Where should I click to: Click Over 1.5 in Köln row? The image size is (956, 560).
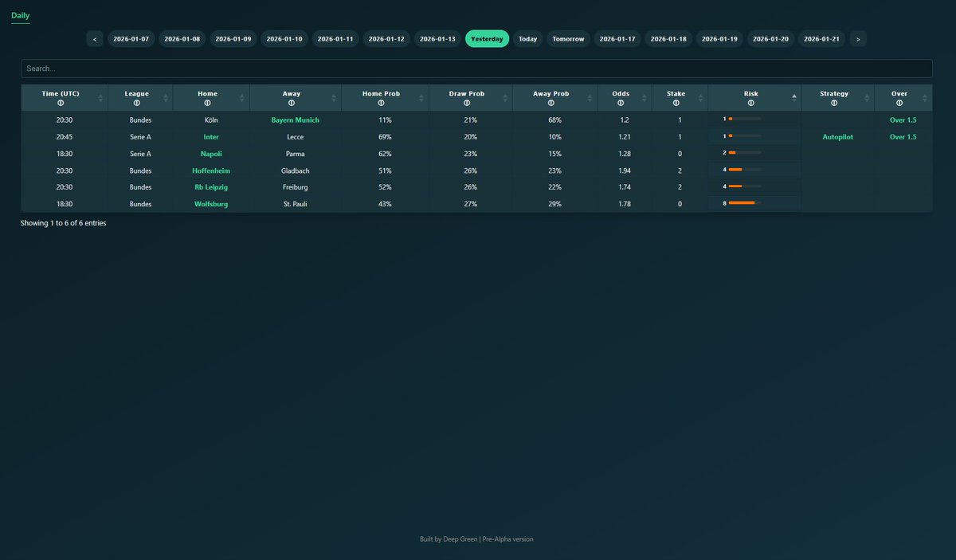point(903,120)
